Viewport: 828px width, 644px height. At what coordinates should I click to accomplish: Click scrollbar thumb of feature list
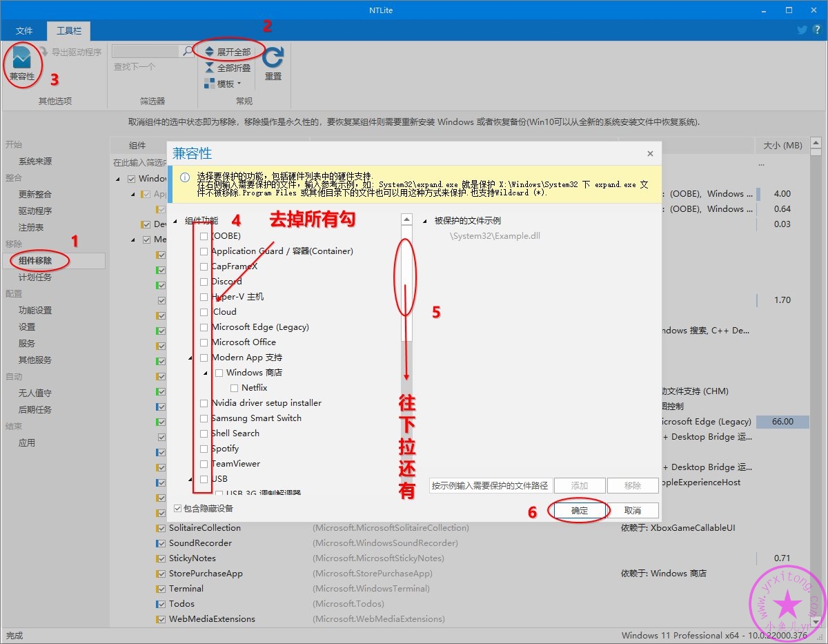click(407, 283)
